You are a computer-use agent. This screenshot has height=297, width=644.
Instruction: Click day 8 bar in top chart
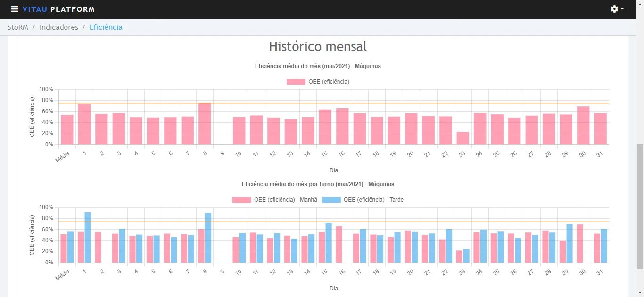tap(205, 124)
